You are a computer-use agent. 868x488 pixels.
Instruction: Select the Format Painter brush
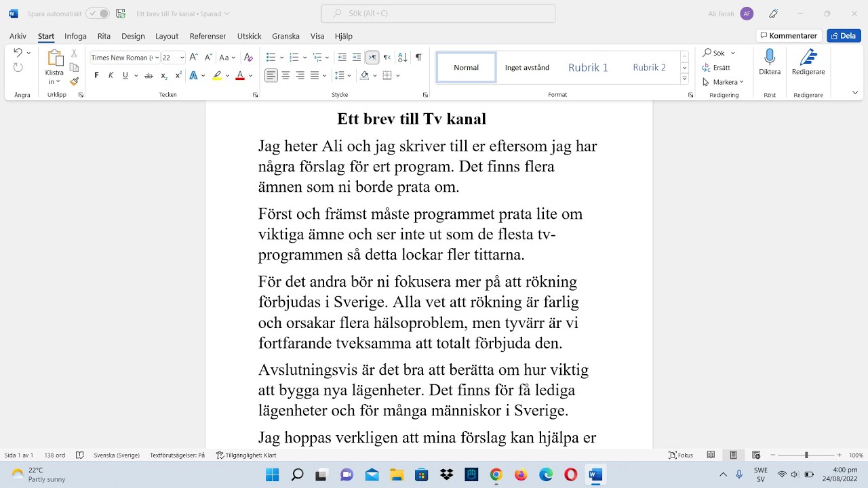pyautogui.click(x=74, y=81)
